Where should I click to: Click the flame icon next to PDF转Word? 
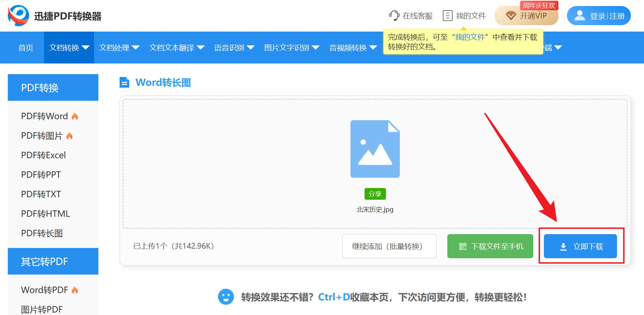tap(75, 116)
